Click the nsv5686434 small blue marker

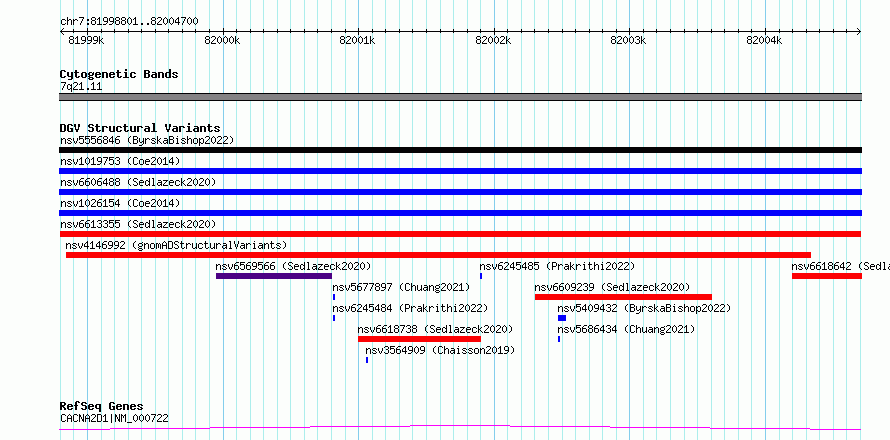(559, 339)
